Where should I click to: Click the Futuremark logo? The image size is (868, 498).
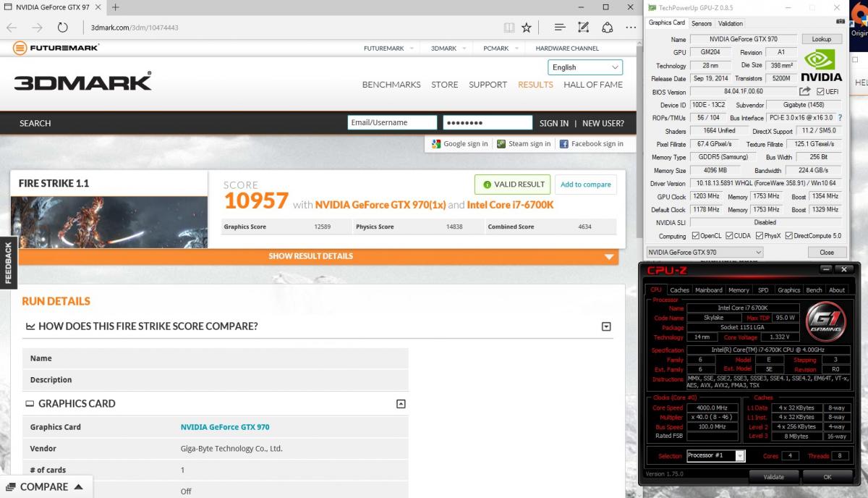(x=56, y=48)
